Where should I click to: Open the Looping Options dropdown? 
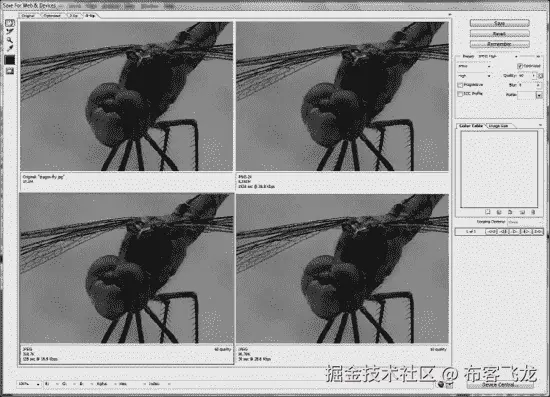pyautogui.click(x=525, y=222)
